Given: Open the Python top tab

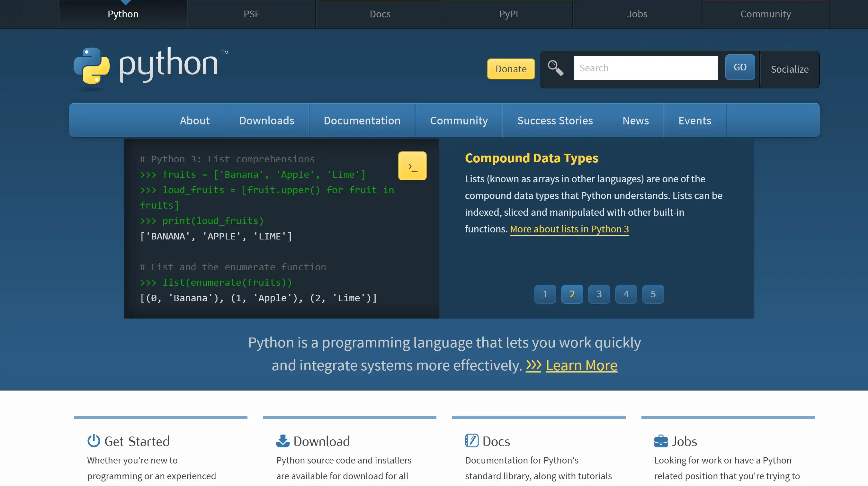Looking at the screenshot, I should tap(123, 14).
